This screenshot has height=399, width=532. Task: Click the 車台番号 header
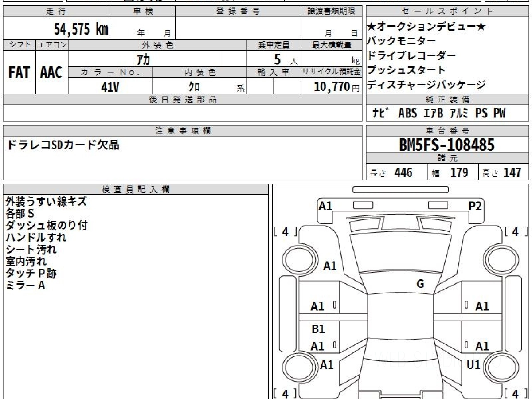coord(447,131)
